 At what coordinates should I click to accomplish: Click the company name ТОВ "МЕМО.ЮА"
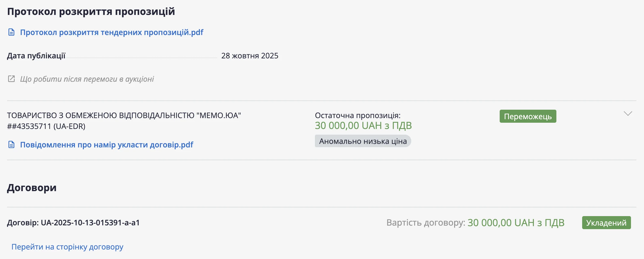tap(124, 115)
